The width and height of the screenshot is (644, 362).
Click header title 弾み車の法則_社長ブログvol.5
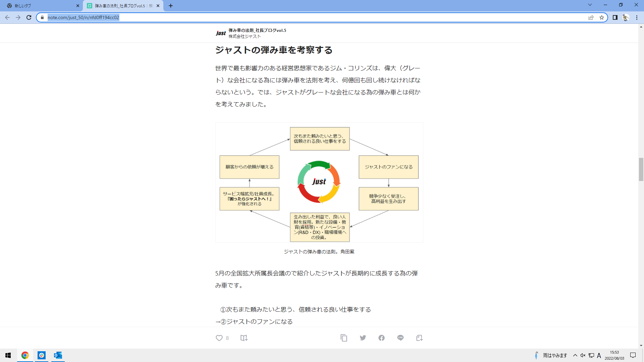point(257,30)
